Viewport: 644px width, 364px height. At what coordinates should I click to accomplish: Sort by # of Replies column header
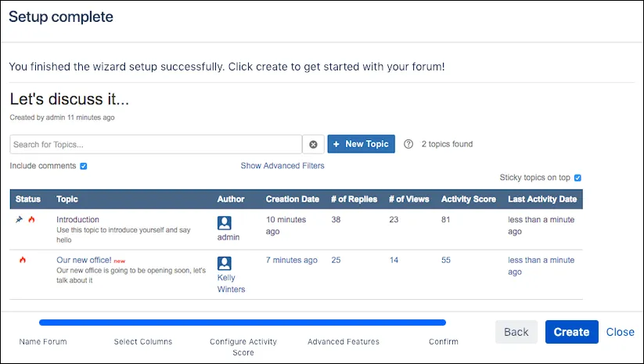354,200
